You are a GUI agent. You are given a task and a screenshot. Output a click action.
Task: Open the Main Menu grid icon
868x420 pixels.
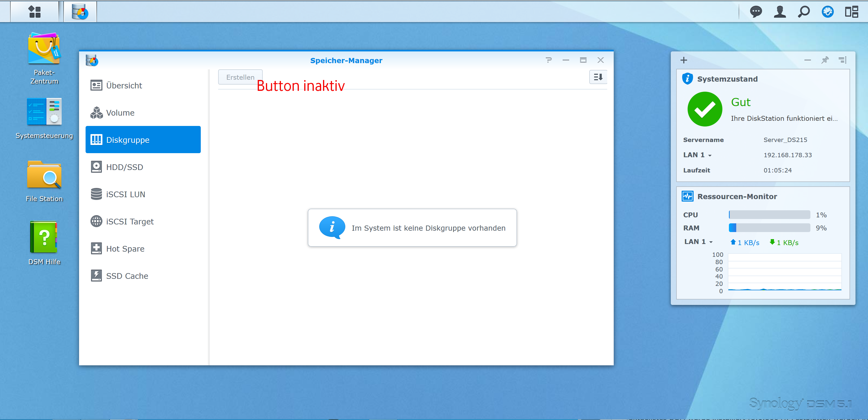point(35,12)
